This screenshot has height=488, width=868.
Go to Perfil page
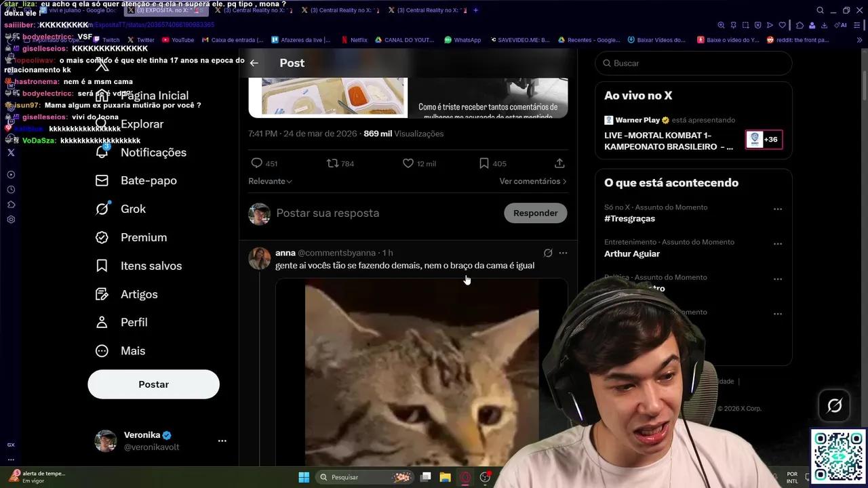pos(121,322)
